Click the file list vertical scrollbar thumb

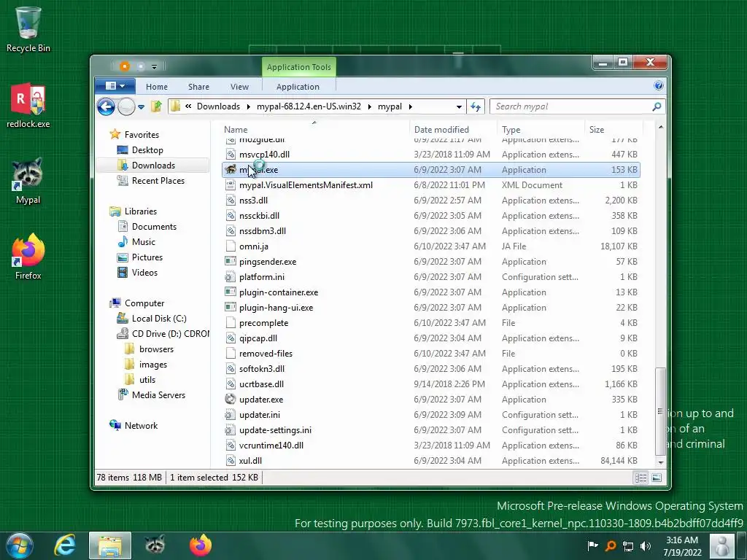point(660,411)
